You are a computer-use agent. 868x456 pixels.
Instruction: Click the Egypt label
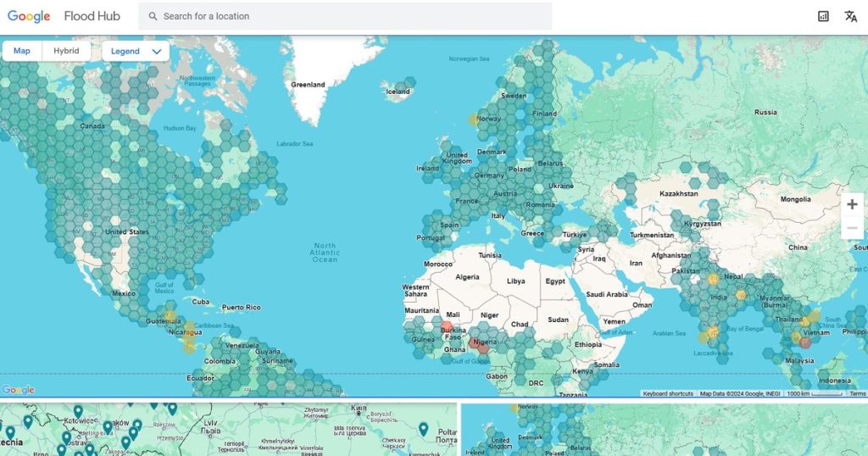(555, 281)
